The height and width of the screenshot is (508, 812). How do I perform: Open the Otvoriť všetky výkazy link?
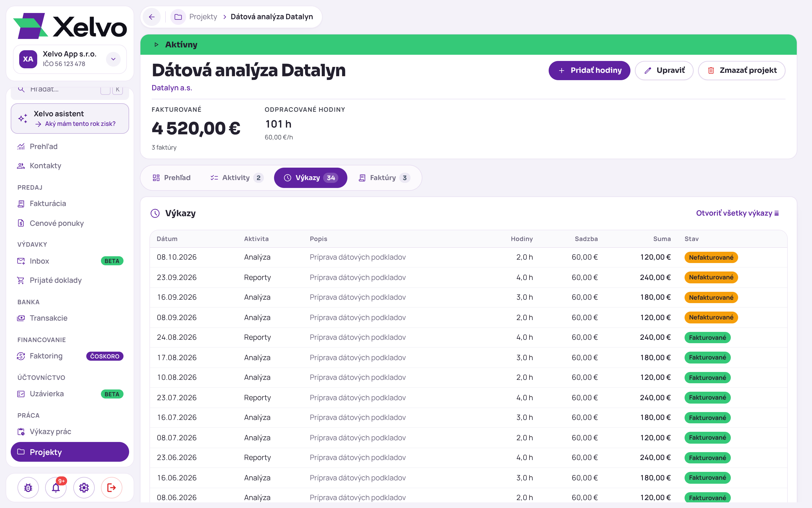pos(737,213)
